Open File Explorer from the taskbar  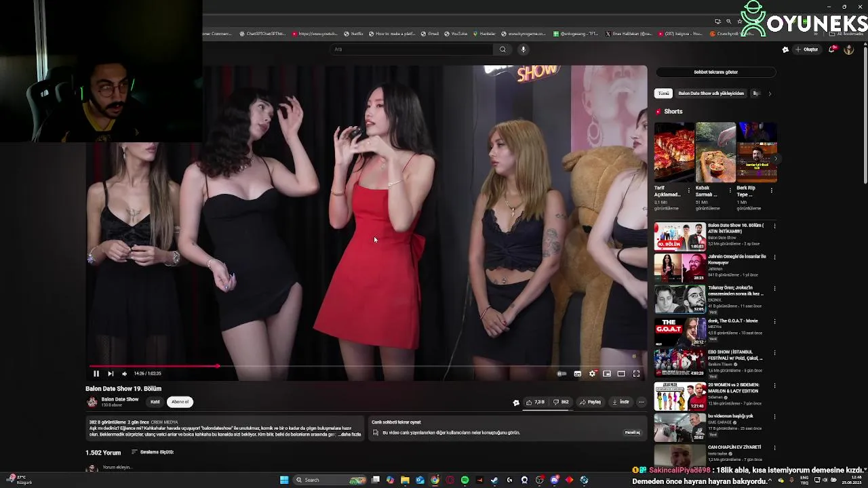pyautogui.click(x=405, y=480)
